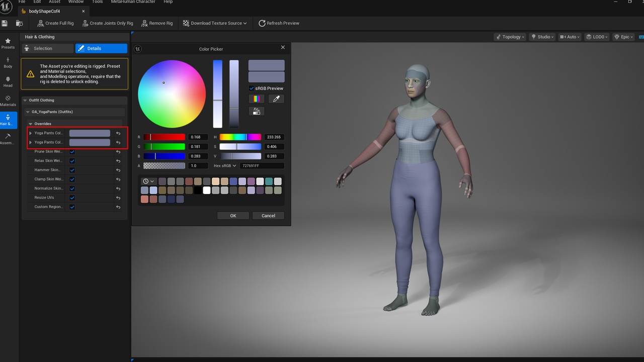The height and width of the screenshot is (362, 644).
Task: Switch to the Selection tab
Action: [47, 48]
